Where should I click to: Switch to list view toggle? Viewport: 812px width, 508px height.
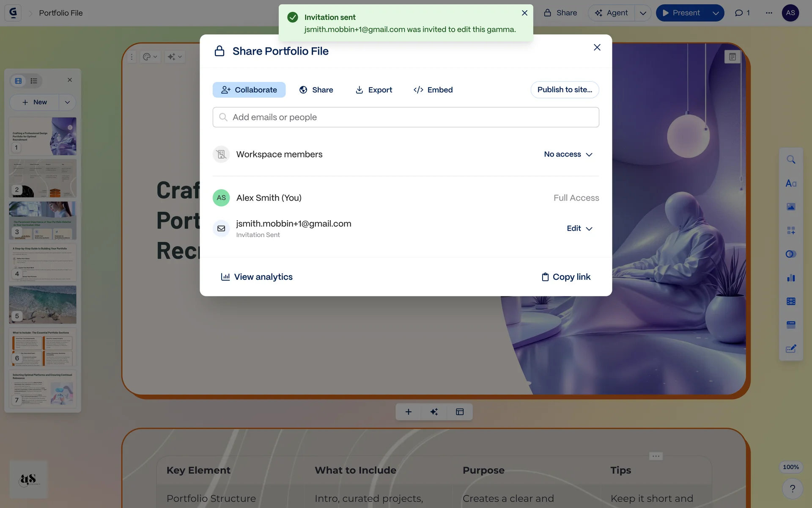[34, 81]
